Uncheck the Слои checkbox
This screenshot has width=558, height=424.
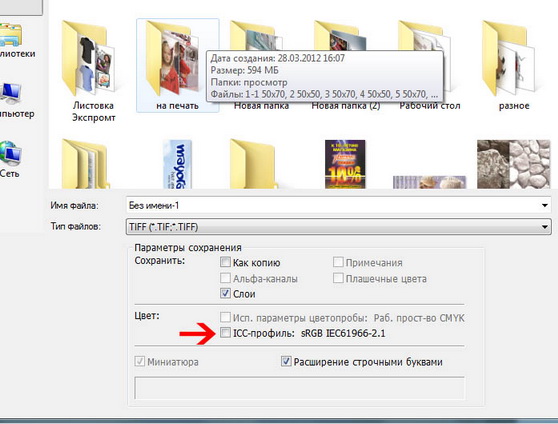pos(225,293)
